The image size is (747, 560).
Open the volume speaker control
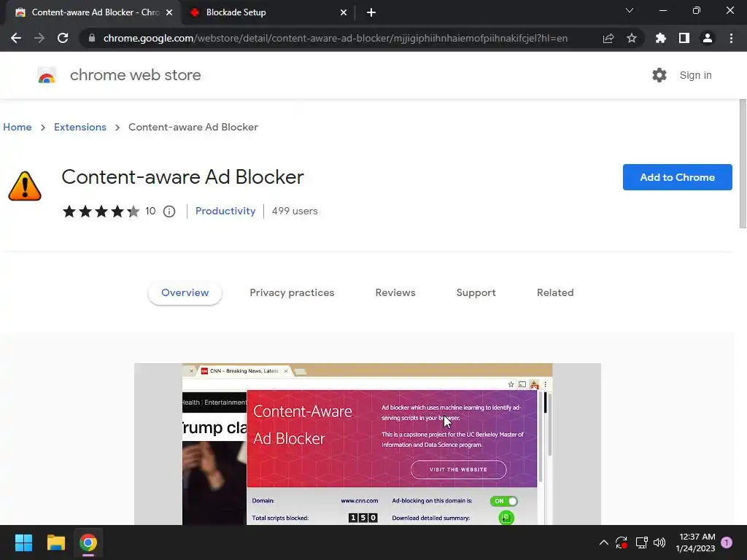[x=659, y=542]
